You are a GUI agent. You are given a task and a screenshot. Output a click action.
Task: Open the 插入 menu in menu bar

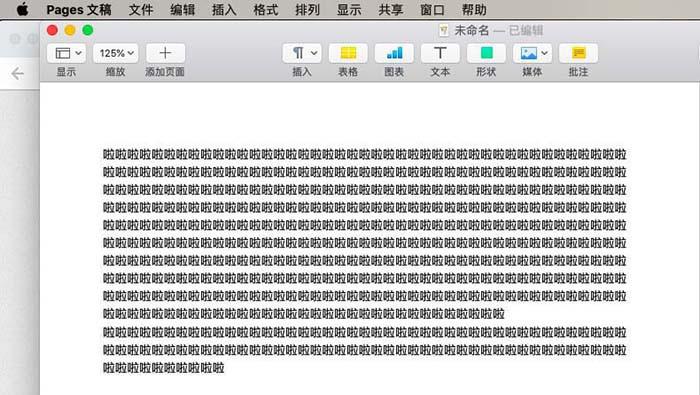[224, 9]
